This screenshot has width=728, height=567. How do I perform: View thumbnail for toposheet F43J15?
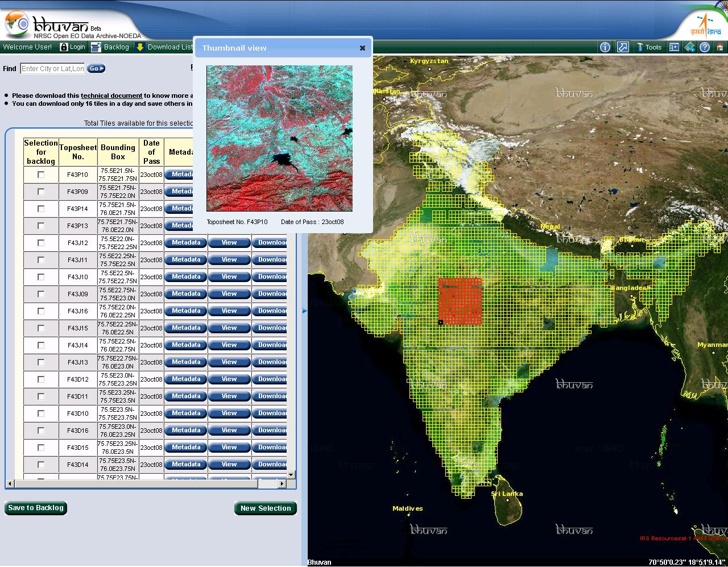(229, 328)
